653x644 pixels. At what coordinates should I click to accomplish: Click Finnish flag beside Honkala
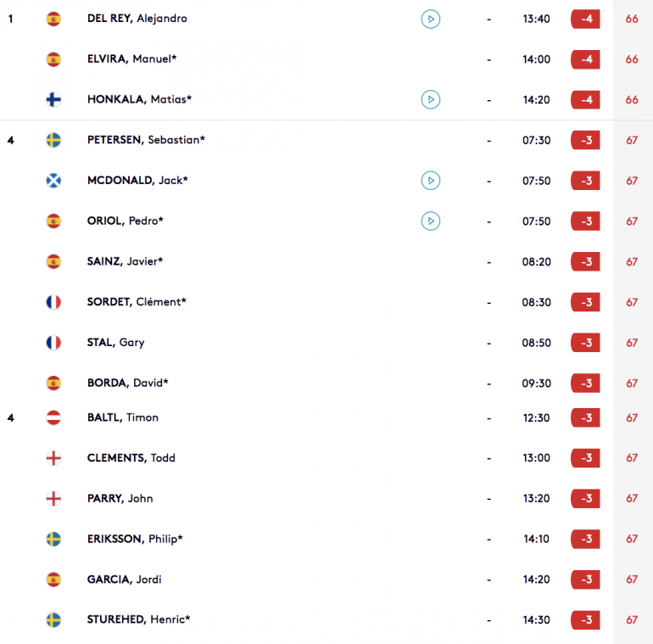53,99
